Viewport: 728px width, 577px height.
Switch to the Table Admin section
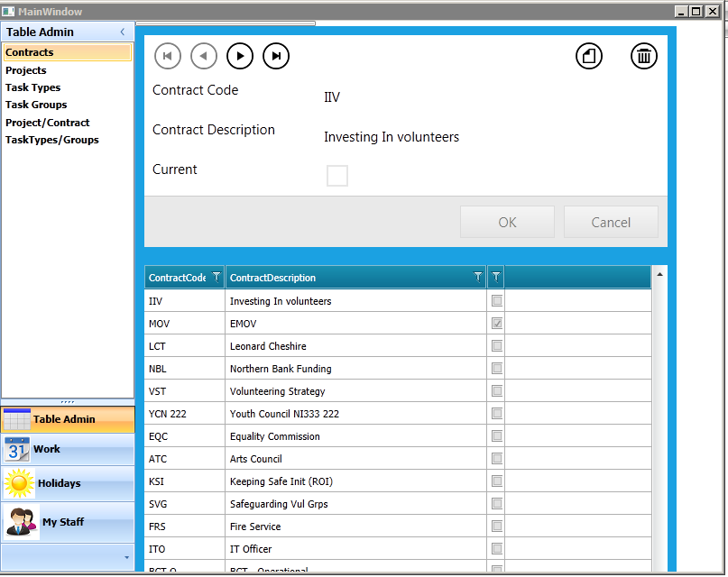click(x=68, y=419)
